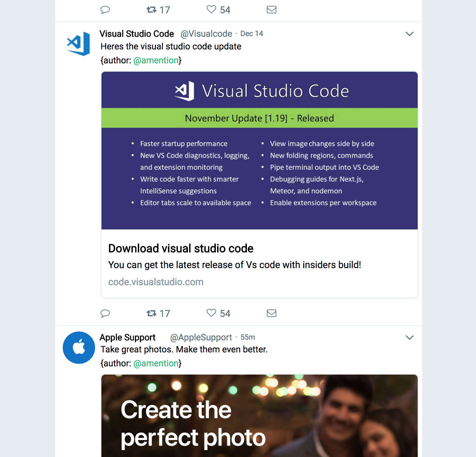Open the Visual Studio Code profile avatar
Image resolution: width=476 pixels, height=457 pixels.
point(79,44)
